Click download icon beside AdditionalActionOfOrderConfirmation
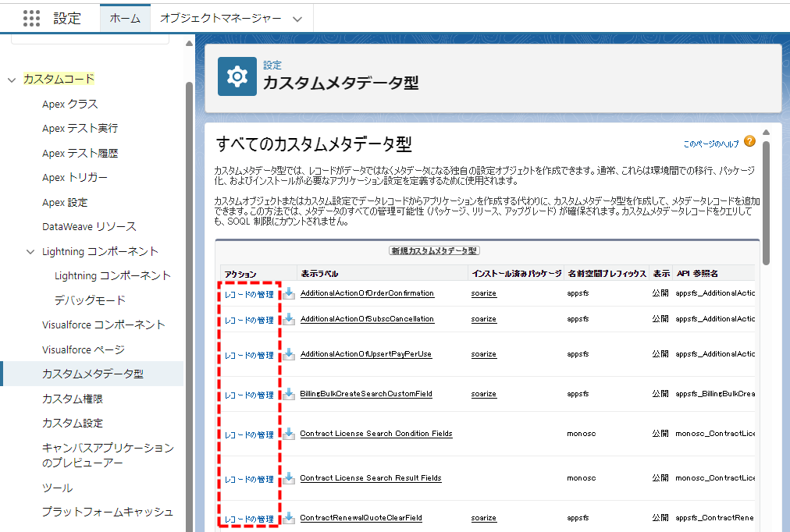 tap(289, 293)
